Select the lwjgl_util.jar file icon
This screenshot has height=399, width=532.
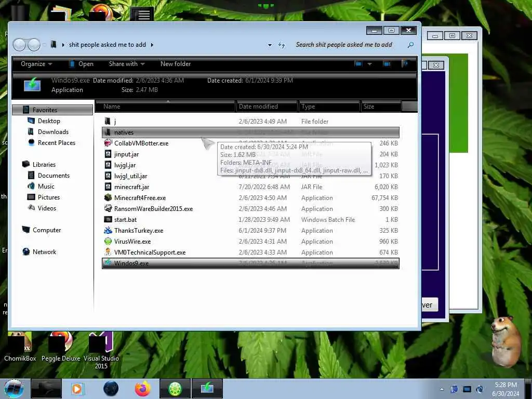pos(108,176)
